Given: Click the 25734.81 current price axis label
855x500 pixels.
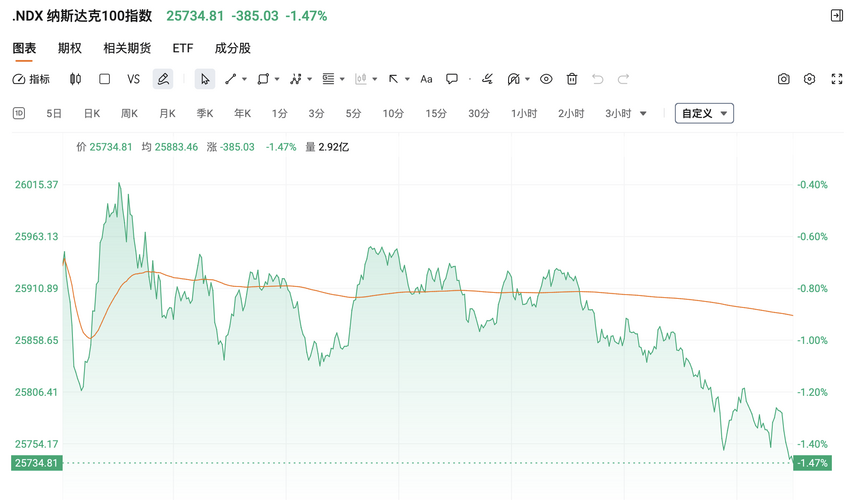Looking at the screenshot, I should (x=37, y=463).
